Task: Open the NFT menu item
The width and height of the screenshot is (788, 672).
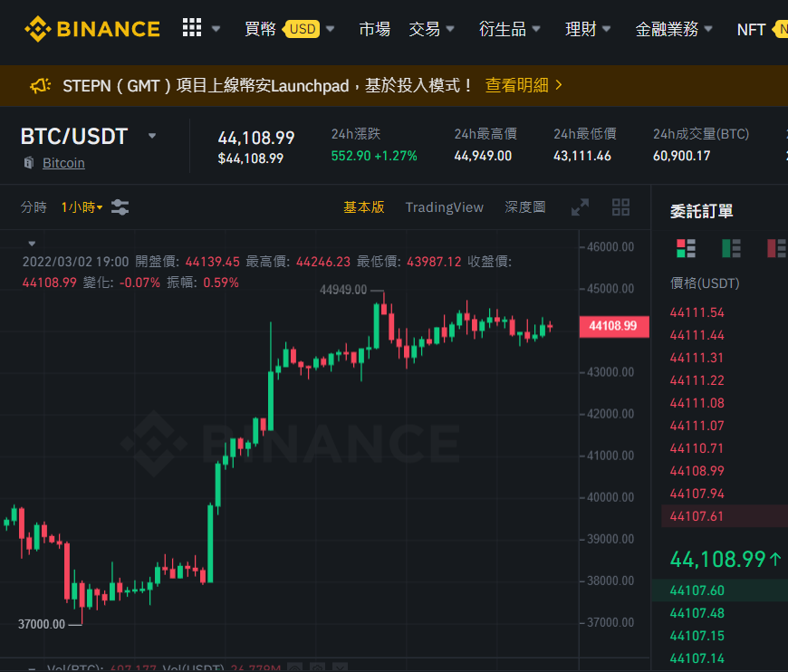Action: 751,29
